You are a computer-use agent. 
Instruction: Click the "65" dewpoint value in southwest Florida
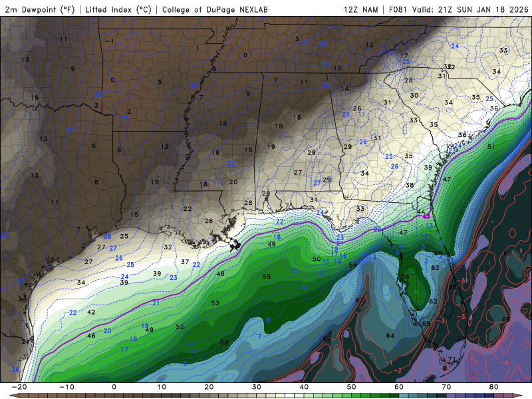[x=426, y=324]
